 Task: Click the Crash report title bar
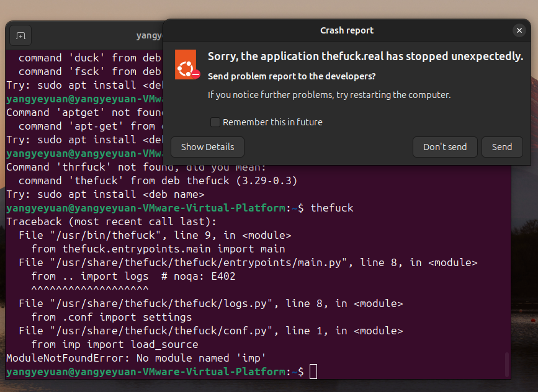point(346,30)
